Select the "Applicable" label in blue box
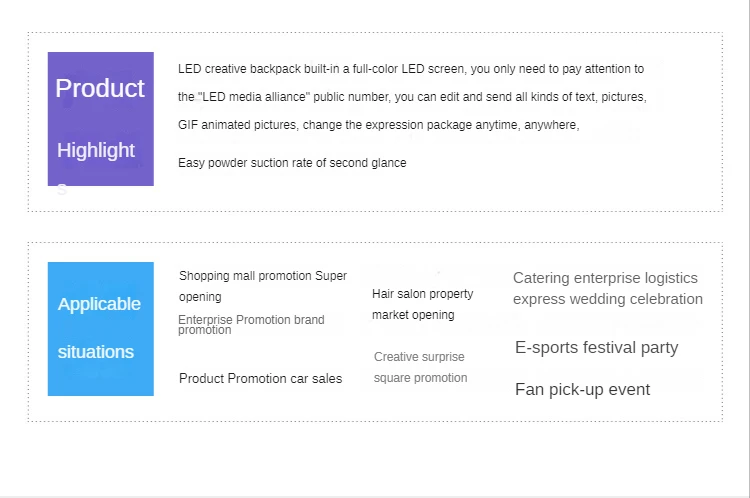 click(x=99, y=304)
